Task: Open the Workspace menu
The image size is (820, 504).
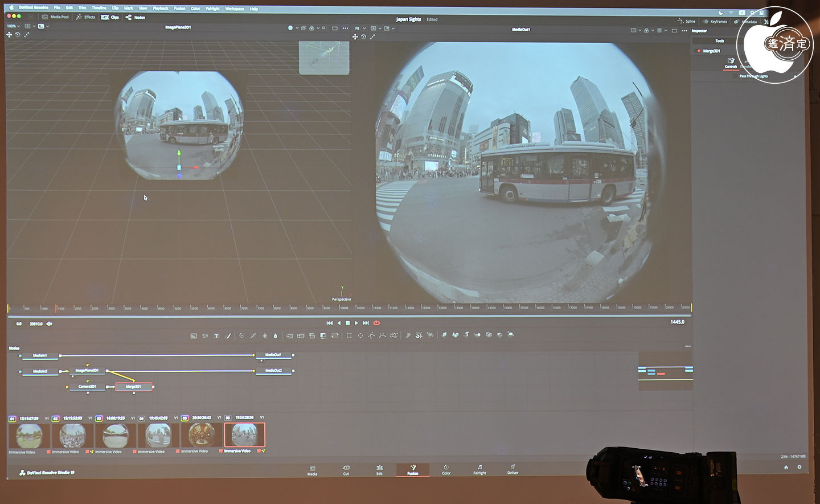Action: 234,9
